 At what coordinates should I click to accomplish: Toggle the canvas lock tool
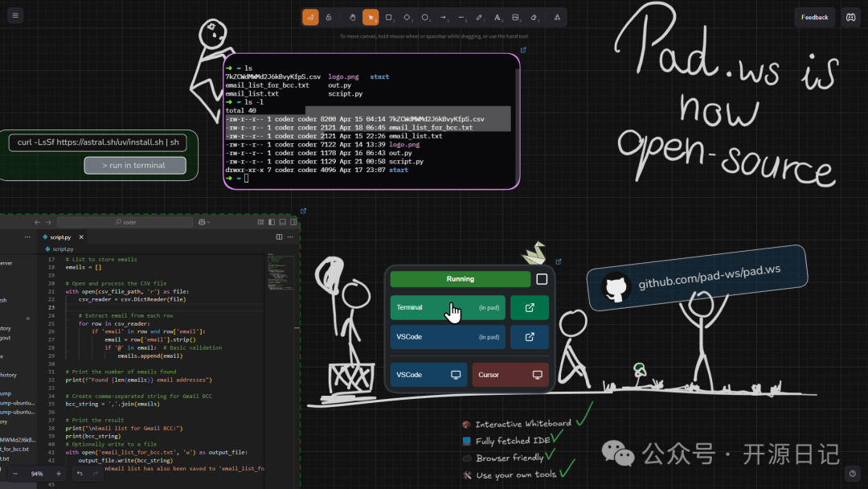pos(328,17)
